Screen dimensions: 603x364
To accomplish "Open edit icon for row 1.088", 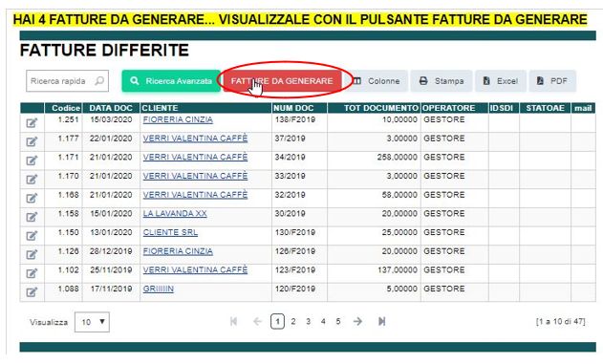I will click(x=32, y=292).
